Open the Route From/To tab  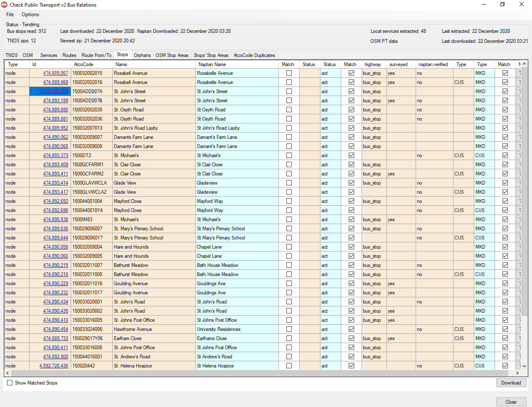pyautogui.click(x=96, y=55)
